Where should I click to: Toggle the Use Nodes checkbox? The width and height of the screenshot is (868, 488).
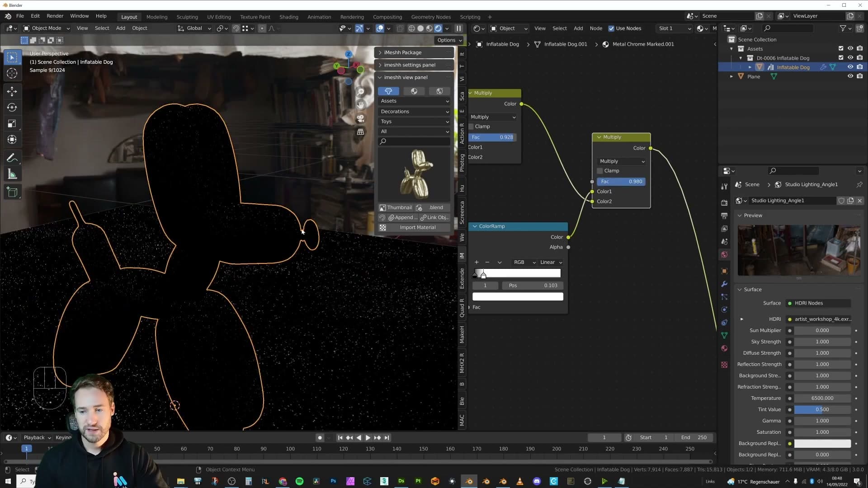pyautogui.click(x=611, y=28)
